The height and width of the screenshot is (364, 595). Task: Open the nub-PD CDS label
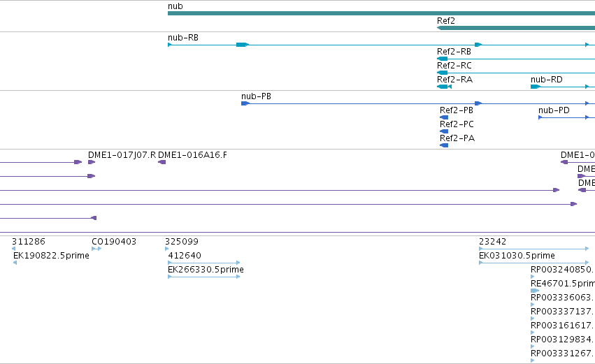[554, 110]
